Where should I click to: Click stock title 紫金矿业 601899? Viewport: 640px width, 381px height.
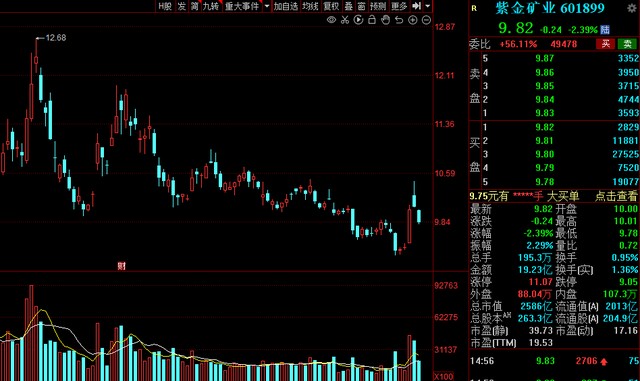coord(550,8)
